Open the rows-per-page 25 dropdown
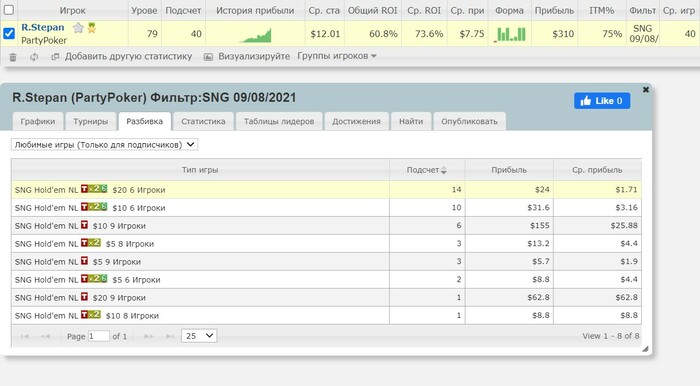The height and width of the screenshot is (386, 700). point(199,336)
